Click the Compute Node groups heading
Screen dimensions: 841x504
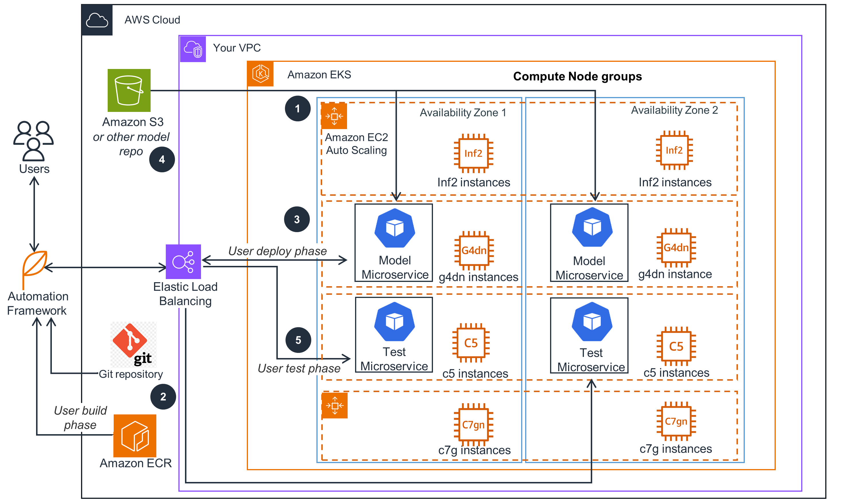click(x=577, y=76)
